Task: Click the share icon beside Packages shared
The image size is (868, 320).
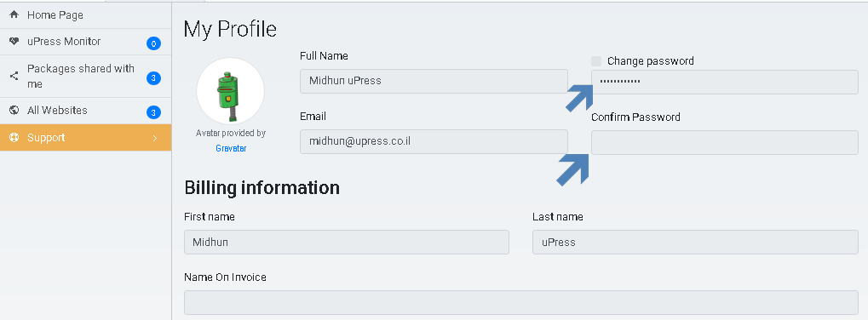Action: (14, 77)
